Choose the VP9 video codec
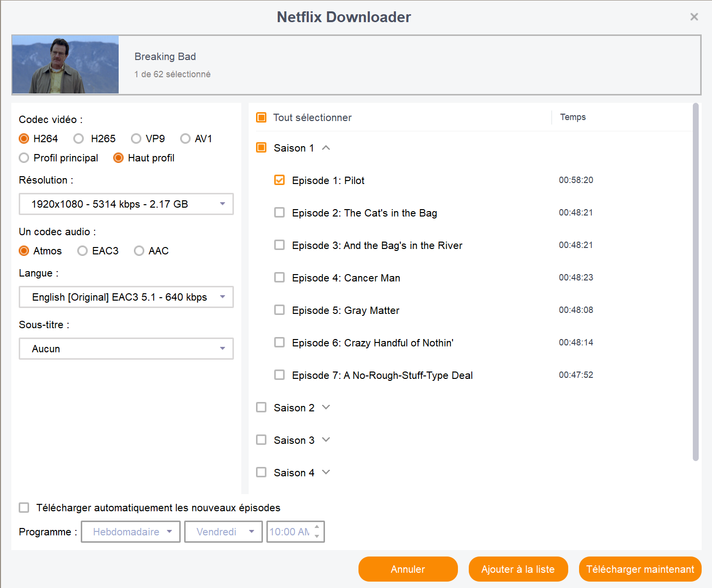 (x=136, y=139)
